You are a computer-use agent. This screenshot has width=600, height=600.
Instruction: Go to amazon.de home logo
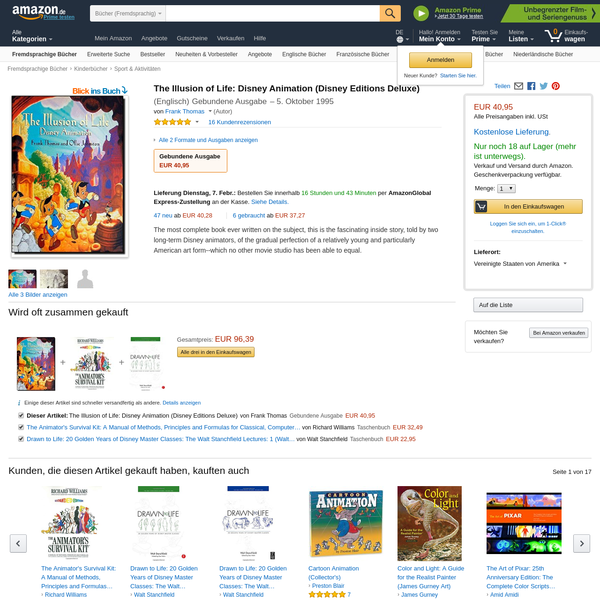[39, 12]
